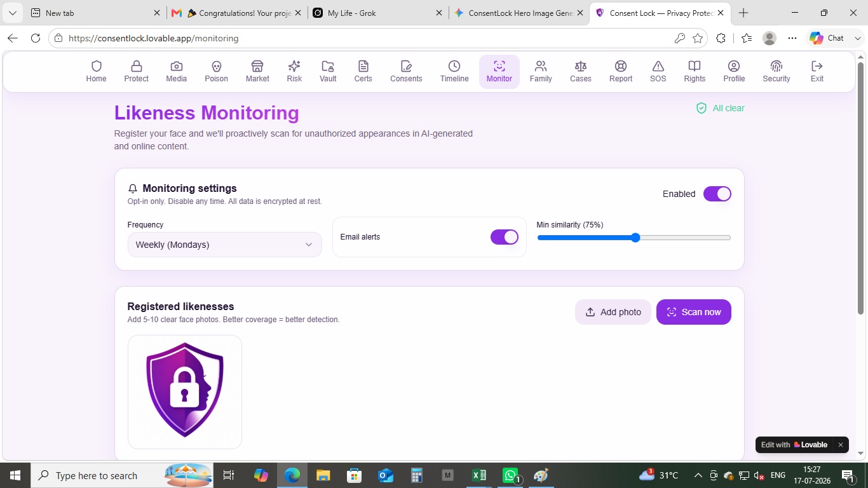
Task: Click the Scan now button
Action: tap(694, 312)
